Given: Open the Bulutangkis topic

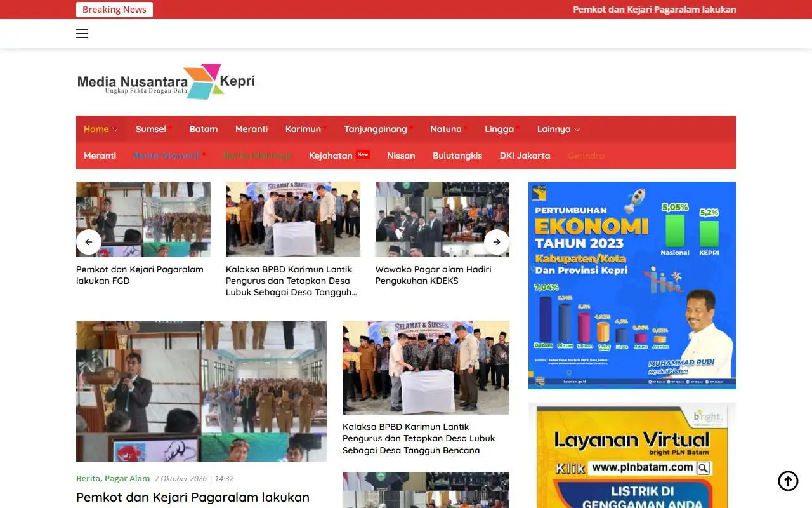Looking at the screenshot, I should [457, 156].
